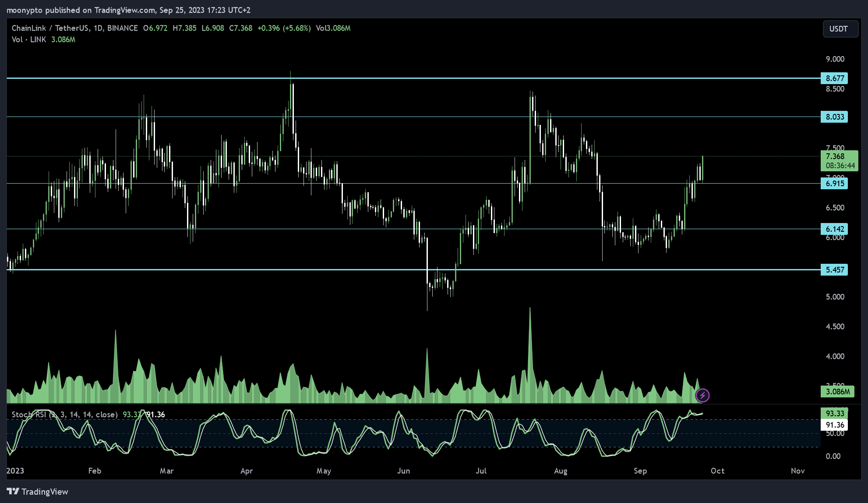Click the +0.396 (+5.68%) change value
Screen dimensions: 868x503
(x=284, y=28)
